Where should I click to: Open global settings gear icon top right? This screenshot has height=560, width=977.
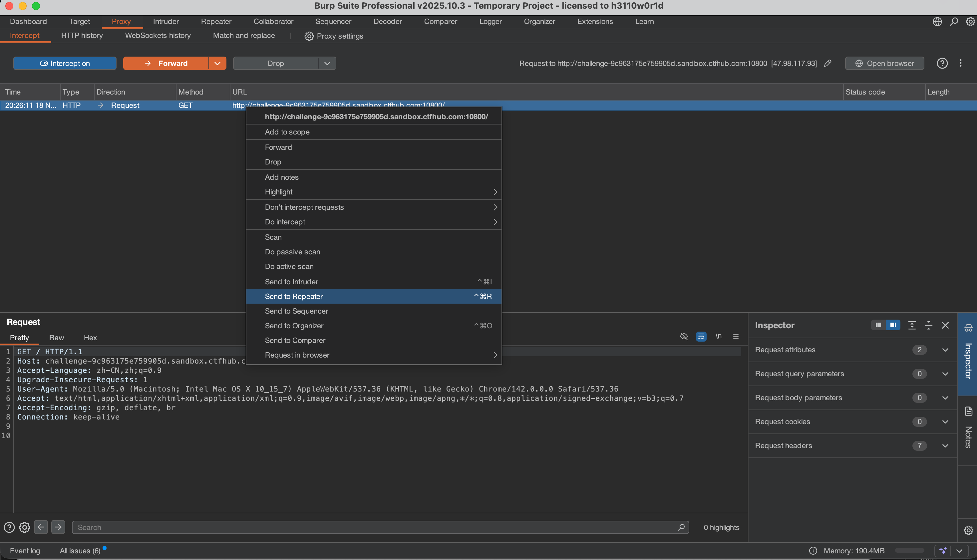[970, 22]
